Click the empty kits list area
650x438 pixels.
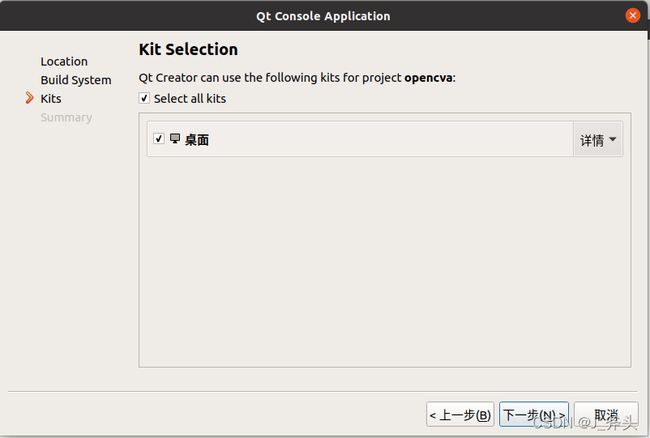coord(385,261)
